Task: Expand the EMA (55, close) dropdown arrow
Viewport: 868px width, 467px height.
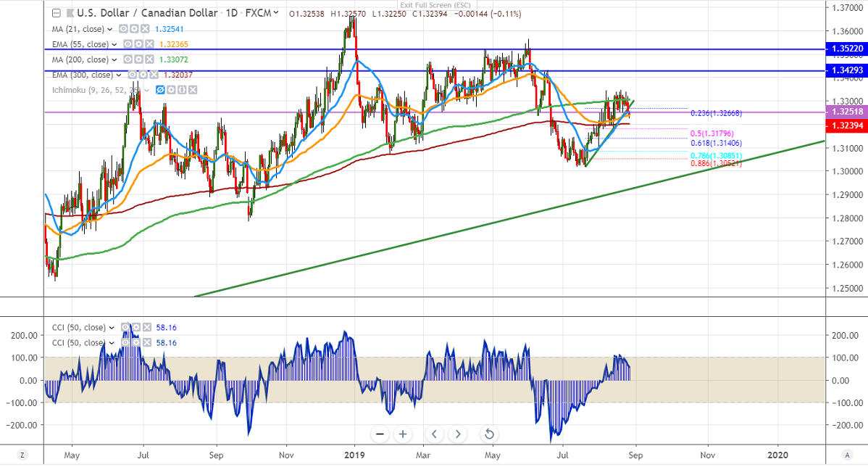Action: pos(114,45)
